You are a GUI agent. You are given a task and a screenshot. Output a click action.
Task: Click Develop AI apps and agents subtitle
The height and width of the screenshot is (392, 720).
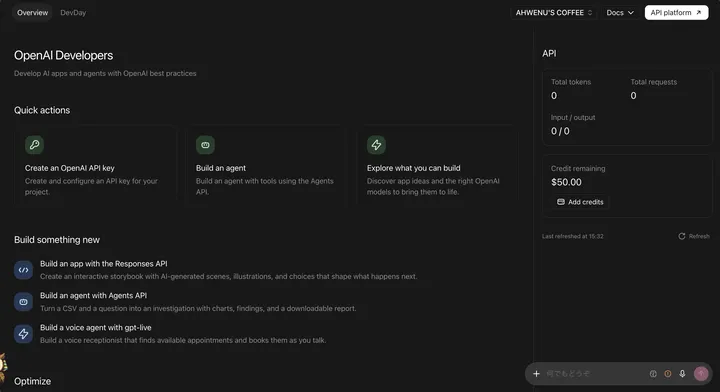pos(105,73)
